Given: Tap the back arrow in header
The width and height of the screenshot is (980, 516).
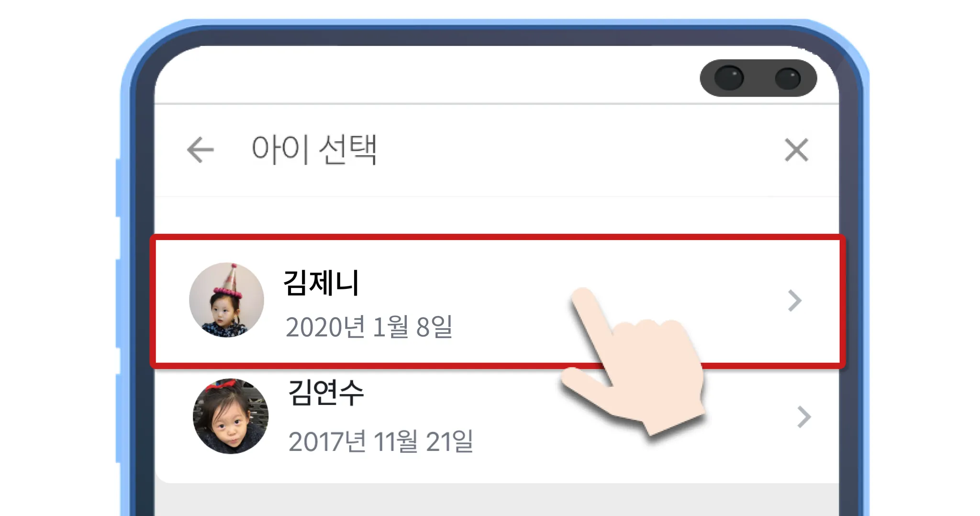Looking at the screenshot, I should 200,150.
